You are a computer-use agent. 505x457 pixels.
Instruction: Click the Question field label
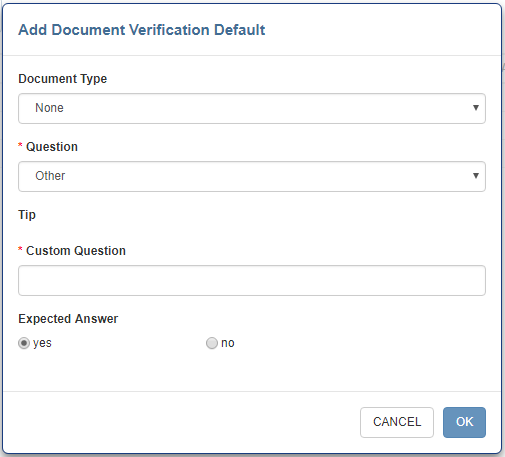[52, 147]
